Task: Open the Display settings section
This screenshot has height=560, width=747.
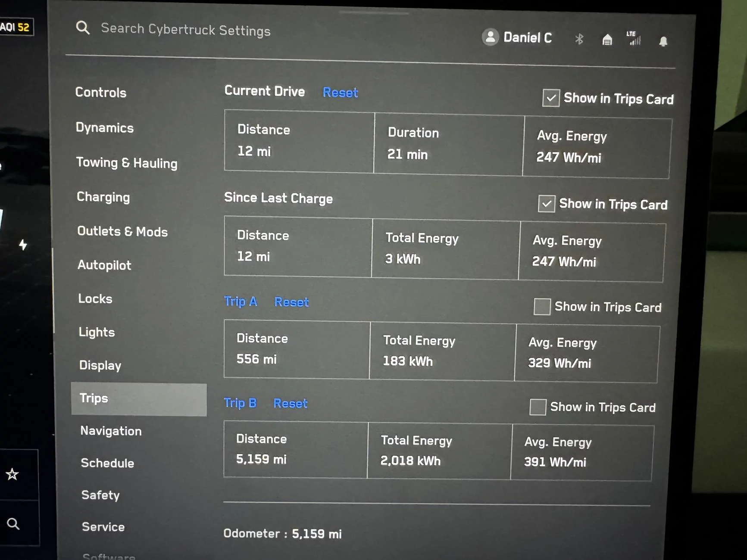Action: (100, 365)
